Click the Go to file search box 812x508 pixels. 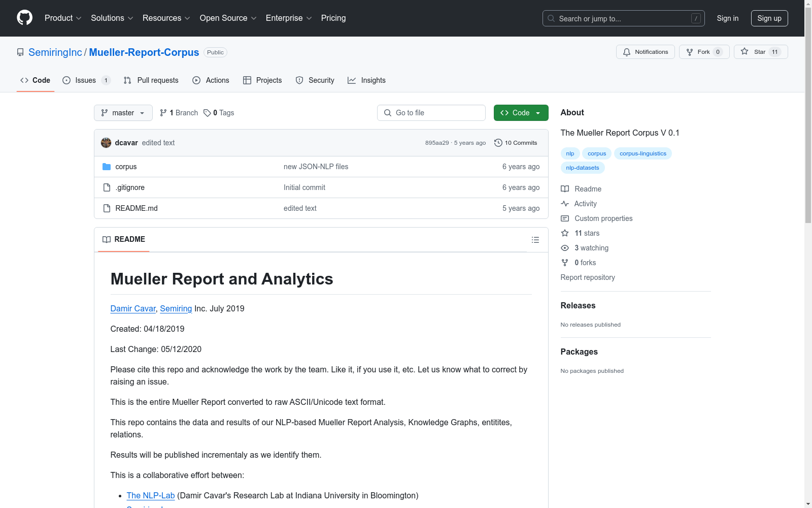click(x=431, y=113)
